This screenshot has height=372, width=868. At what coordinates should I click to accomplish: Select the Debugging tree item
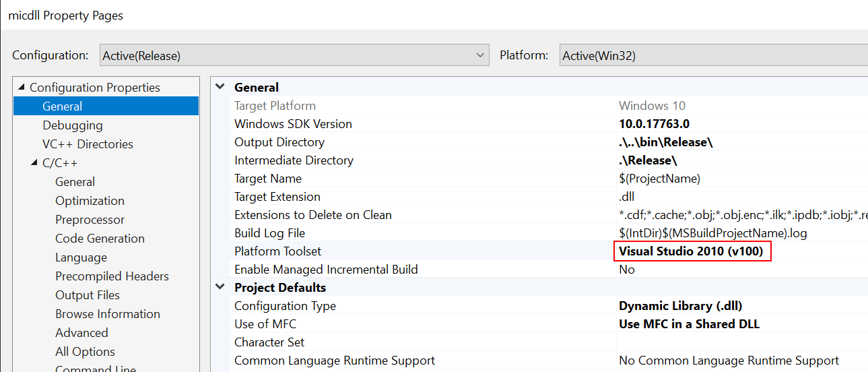coord(73,125)
